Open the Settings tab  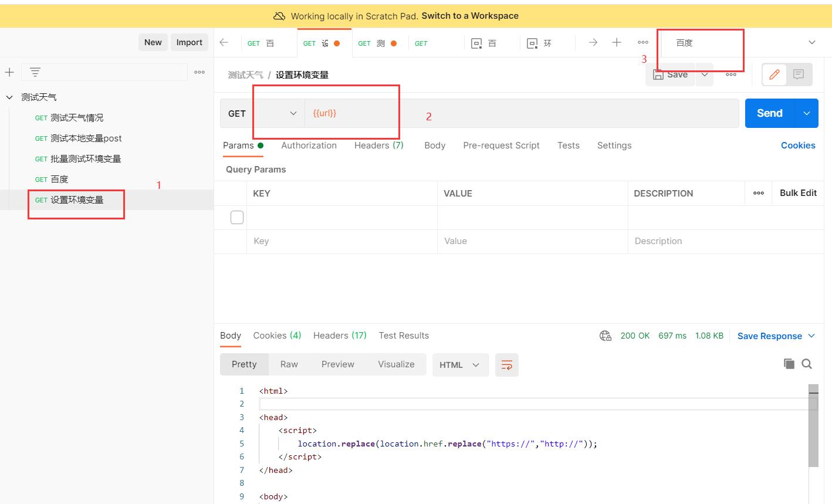point(614,146)
